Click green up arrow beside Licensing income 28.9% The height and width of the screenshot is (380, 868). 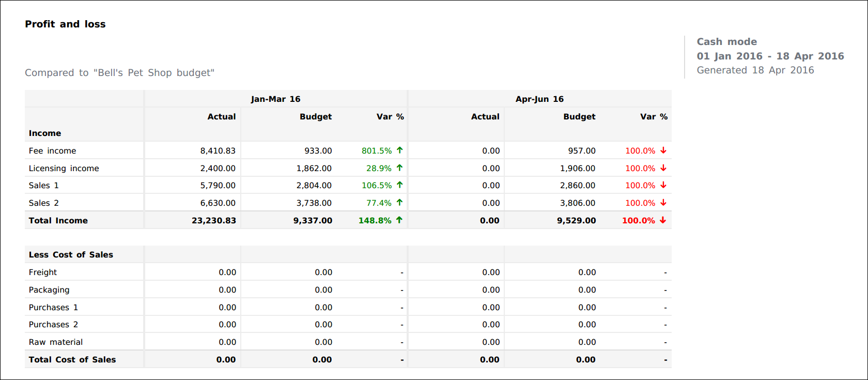[x=399, y=168]
